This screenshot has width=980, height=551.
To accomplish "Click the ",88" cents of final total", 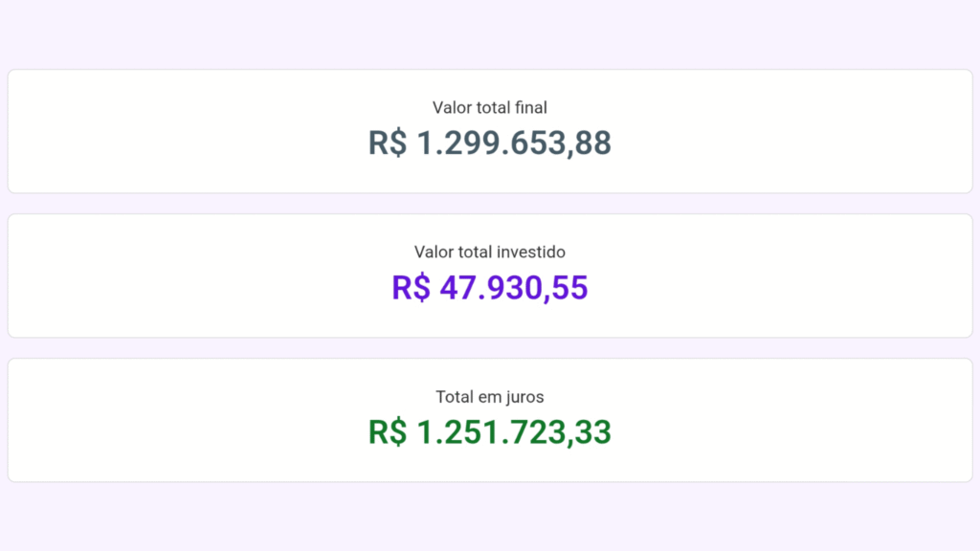I will (x=590, y=144).
